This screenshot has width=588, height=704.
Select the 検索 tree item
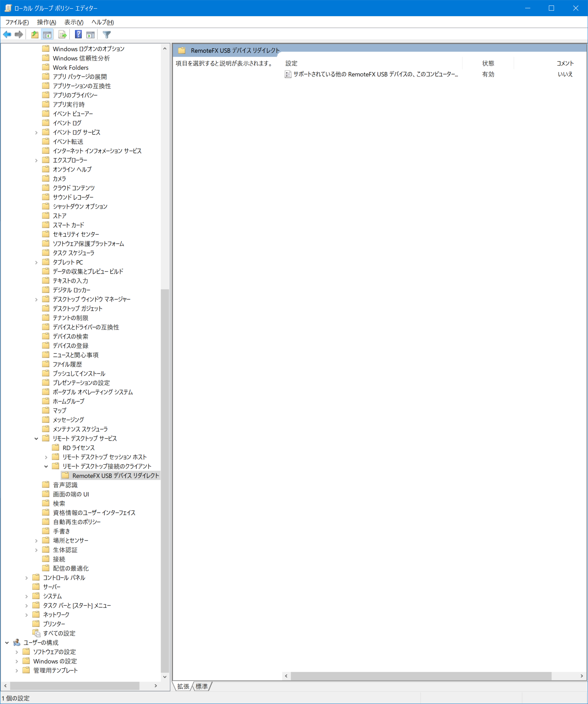(59, 503)
